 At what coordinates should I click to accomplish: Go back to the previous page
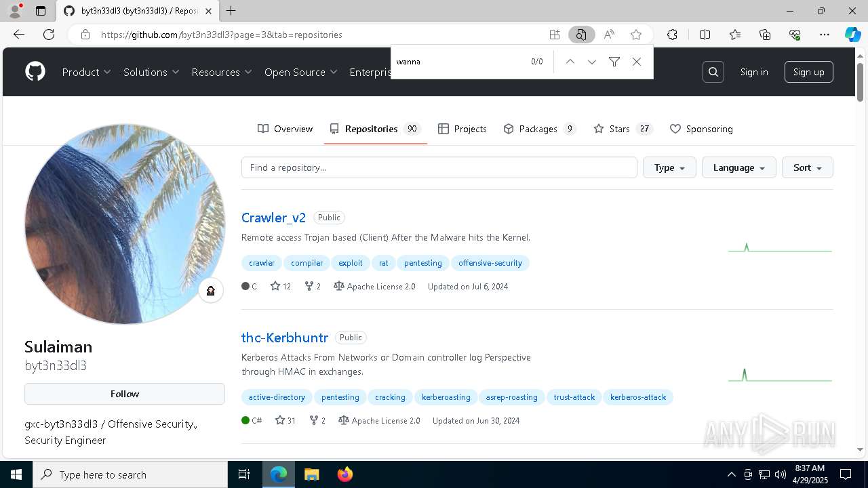coord(19,35)
